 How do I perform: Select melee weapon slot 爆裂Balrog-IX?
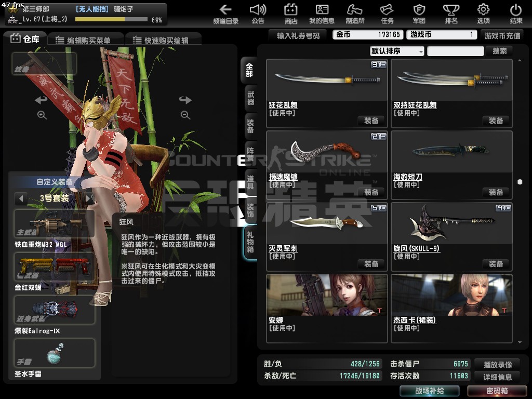coord(54,310)
